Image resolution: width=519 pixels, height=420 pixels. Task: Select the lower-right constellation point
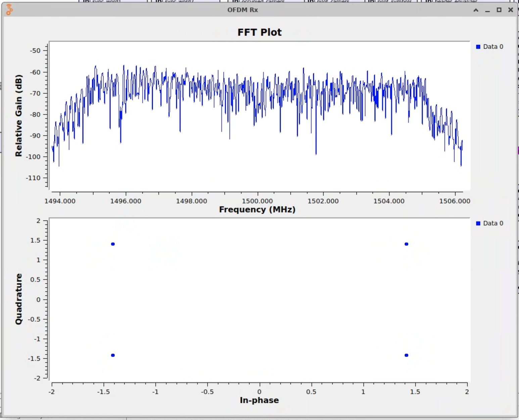pos(407,355)
